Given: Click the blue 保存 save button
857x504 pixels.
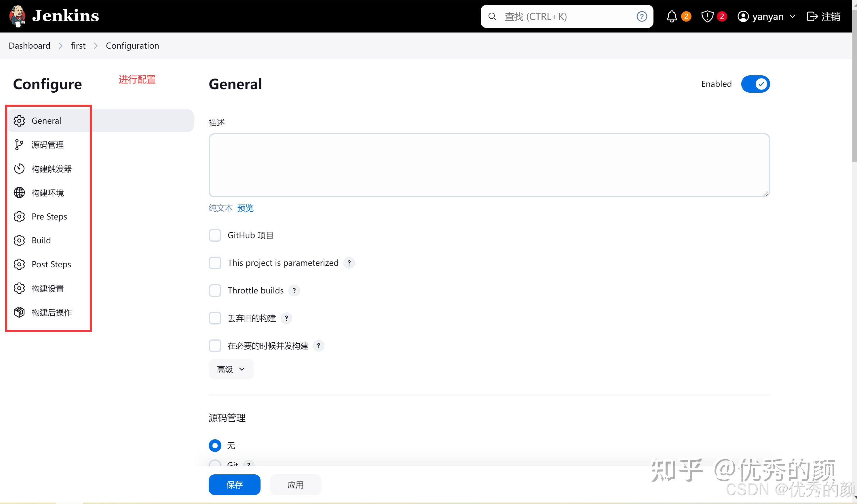Looking at the screenshot, I should [234, 485].
